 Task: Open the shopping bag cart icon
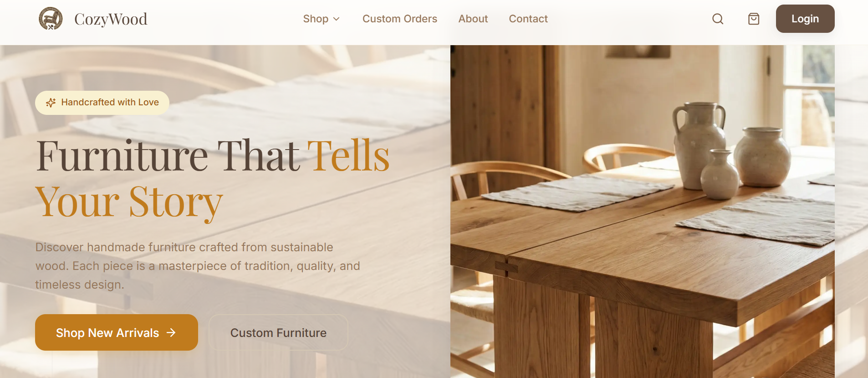coord(754,19)
